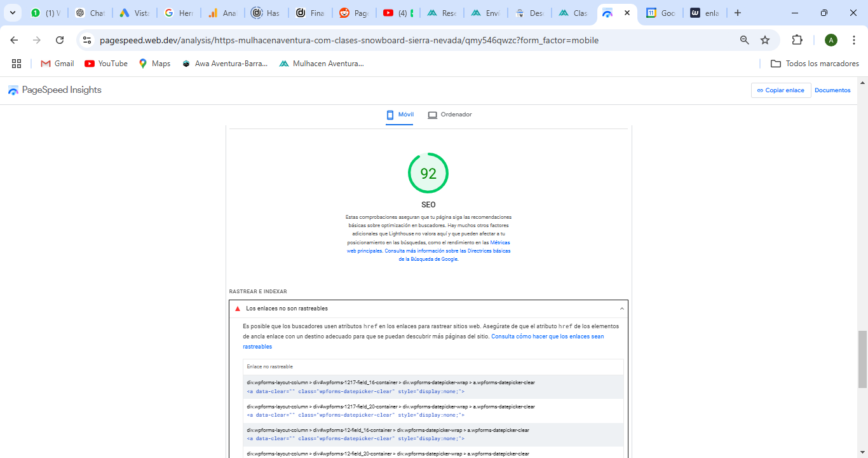This screenshot has height=458, width=868.
Task: Open "Consulta cómo hacer que los enlaces sean rastreables"
Action: (423, 342)
